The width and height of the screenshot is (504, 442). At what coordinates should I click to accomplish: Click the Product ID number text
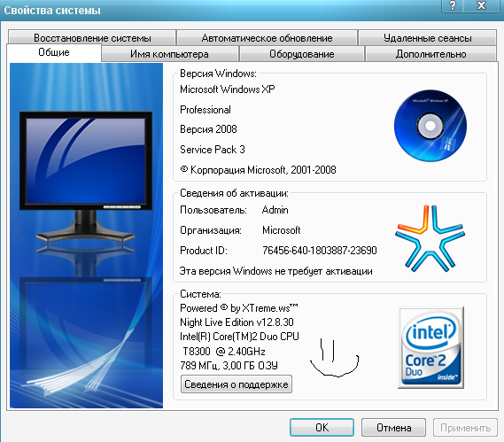320,250
